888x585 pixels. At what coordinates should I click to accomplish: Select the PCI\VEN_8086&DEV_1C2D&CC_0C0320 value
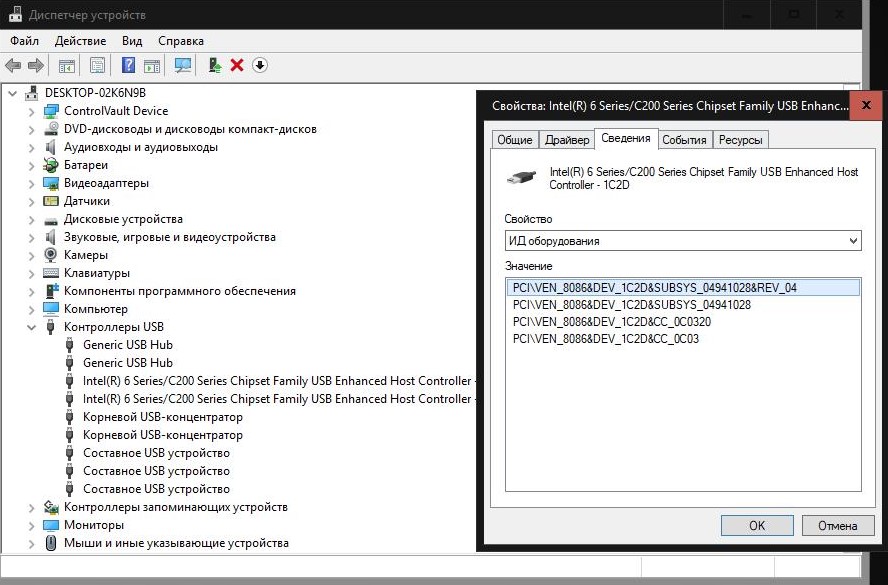click(611, 322)
